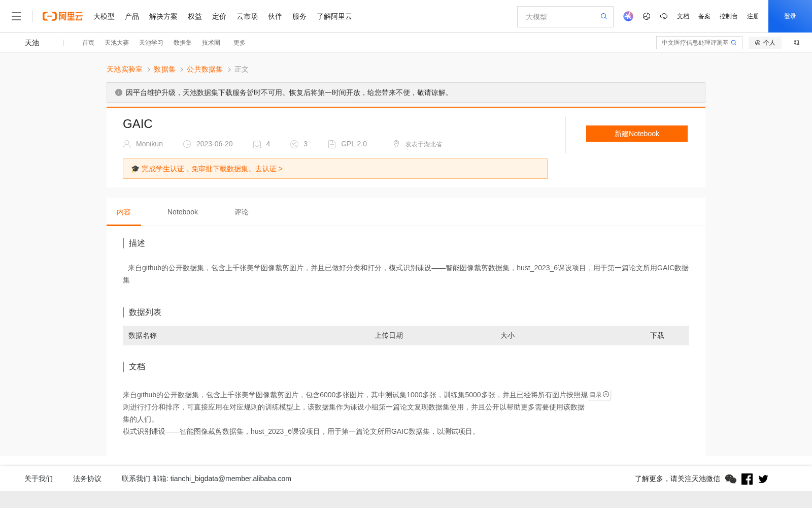The width and height of the screenshot is (812, 508).
Task: Open the 文档 docs link in header
Action: 683,16
